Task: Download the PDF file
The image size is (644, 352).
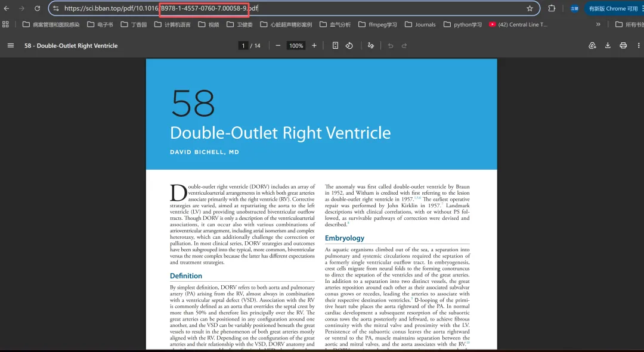Action: (x=608, y=45)
